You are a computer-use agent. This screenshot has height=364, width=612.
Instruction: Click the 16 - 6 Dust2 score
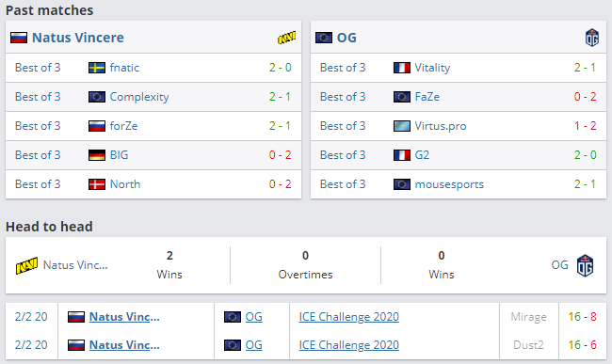(582, 345)
